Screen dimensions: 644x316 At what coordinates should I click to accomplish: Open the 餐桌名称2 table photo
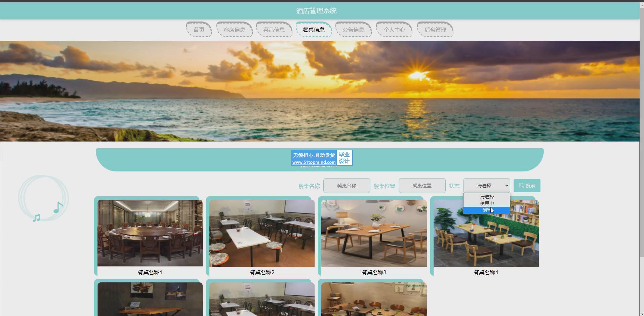pos(262,233)
